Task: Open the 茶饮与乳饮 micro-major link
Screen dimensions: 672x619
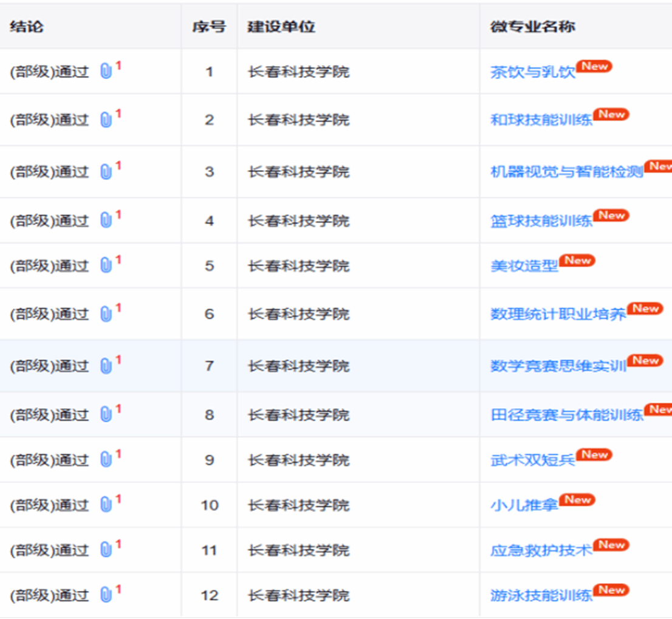Action: tap(533, 72)
